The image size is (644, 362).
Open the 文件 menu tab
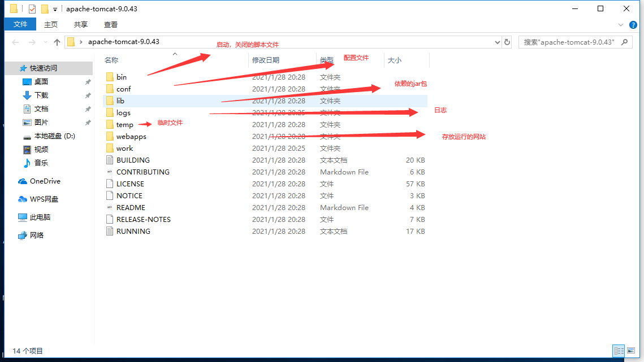20,24
